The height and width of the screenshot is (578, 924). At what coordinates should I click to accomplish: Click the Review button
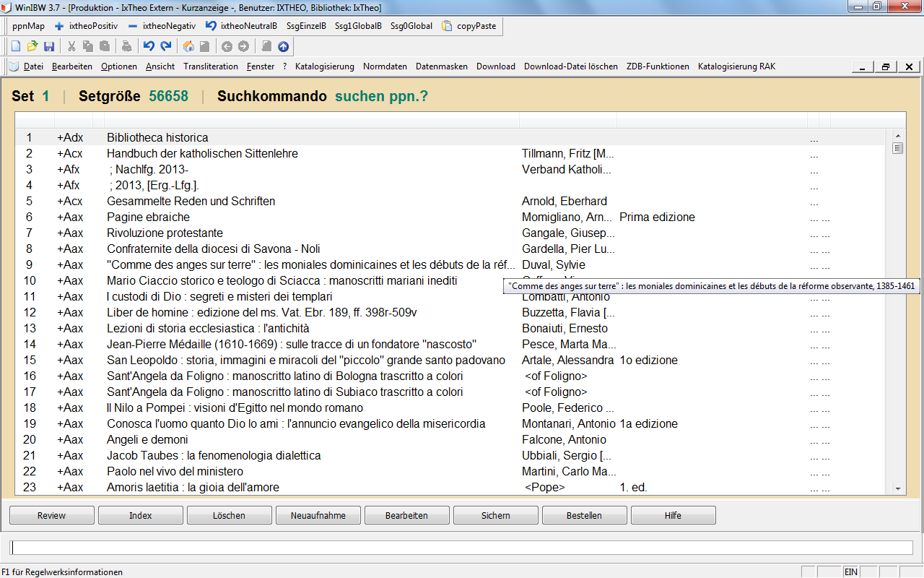tap(51, 516)
